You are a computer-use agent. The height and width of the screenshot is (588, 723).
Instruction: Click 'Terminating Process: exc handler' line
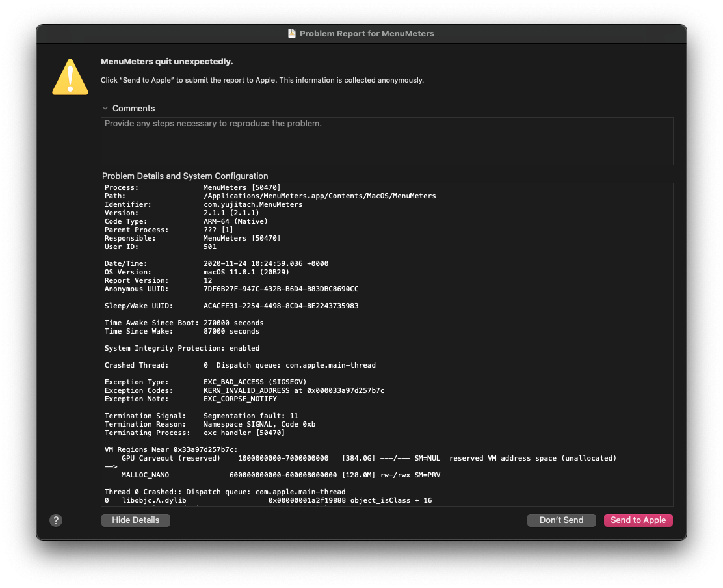tap(194, 433)
